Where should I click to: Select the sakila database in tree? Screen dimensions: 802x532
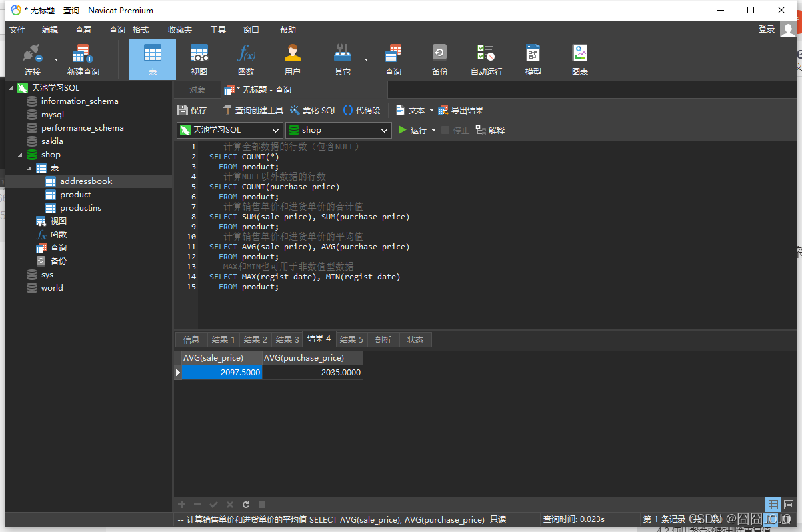pos(52,141)
